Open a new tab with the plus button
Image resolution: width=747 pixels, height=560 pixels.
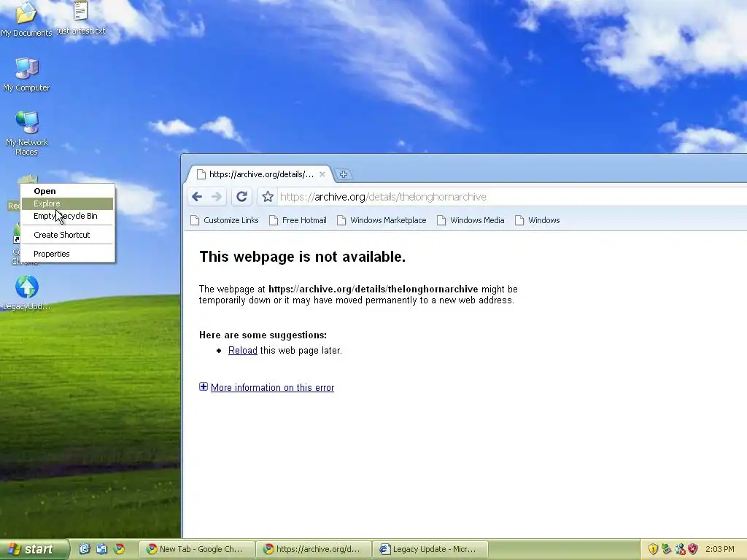(x=344, y=174)
